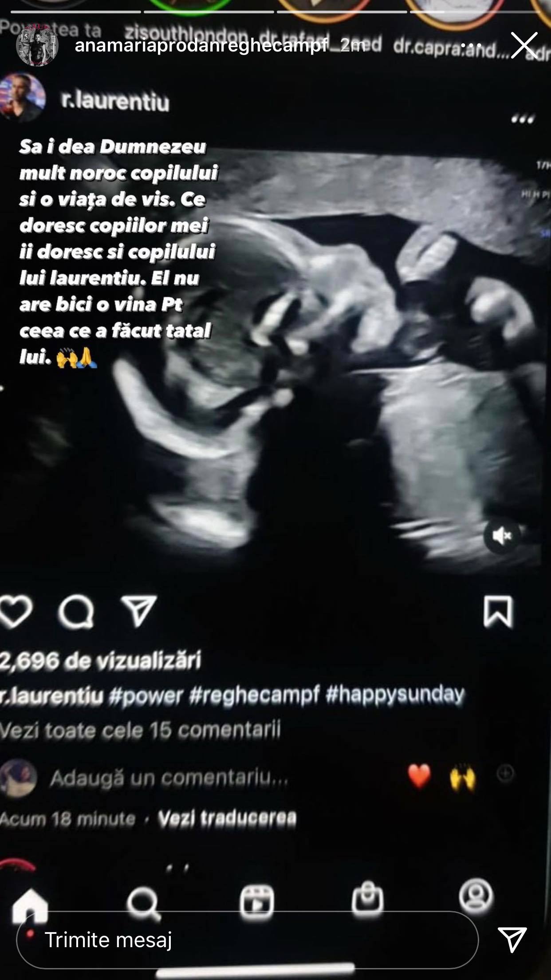Add raised hands emoji reaction
This screenshot has width=551, height=980.
tap(462, 777)
